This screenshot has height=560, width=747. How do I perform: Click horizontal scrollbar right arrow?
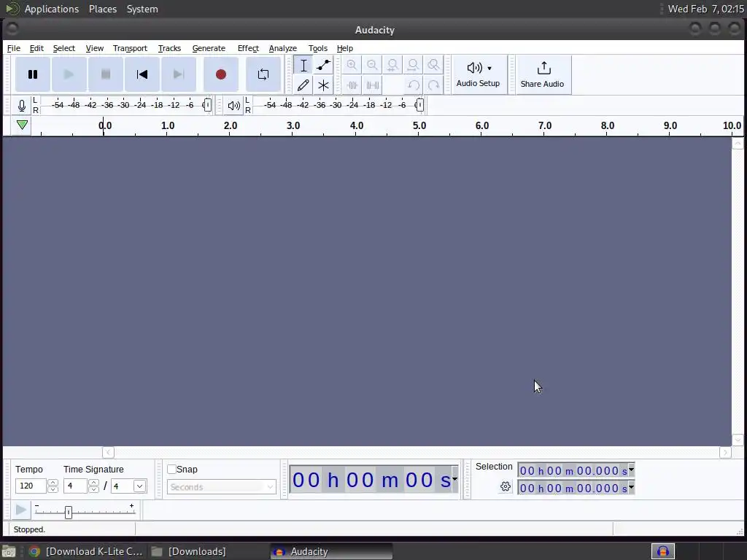[725, 452]
